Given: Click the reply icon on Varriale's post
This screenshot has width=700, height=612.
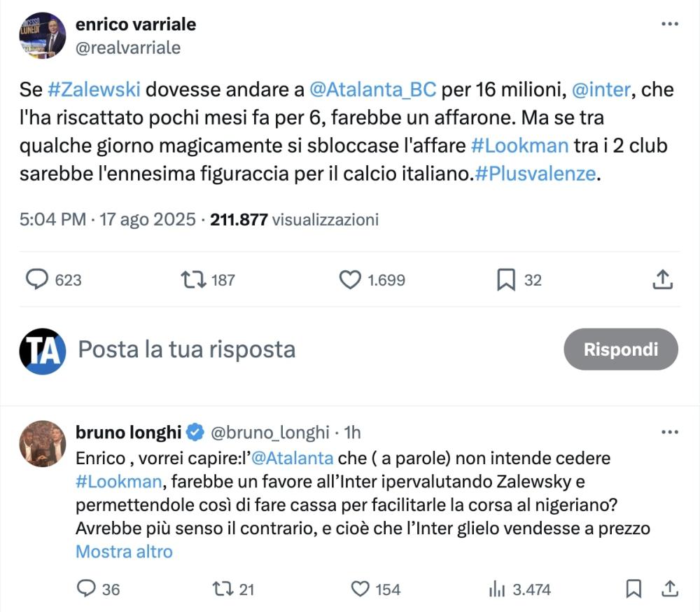Looking at the screenshot, I should pyautogui.click(x=36, y=280).
